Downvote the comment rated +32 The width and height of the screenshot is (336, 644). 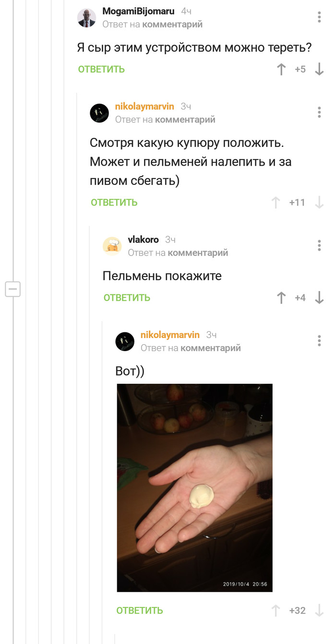point(319,610)
